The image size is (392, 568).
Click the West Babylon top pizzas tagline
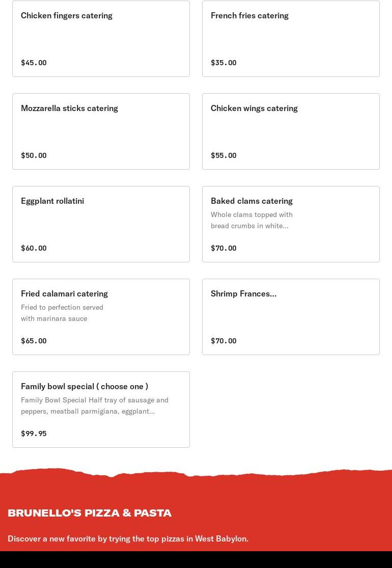pyautogui.click(x=128, y=538)
